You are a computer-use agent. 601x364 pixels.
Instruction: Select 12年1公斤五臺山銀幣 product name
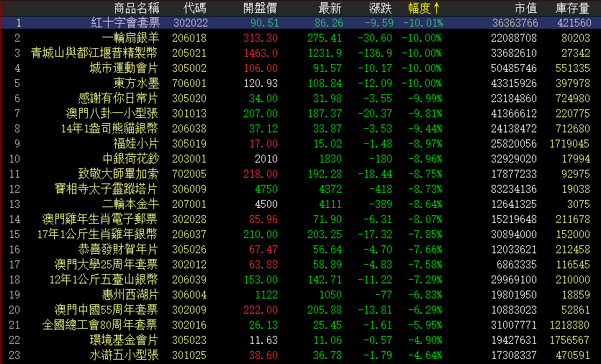104,280
